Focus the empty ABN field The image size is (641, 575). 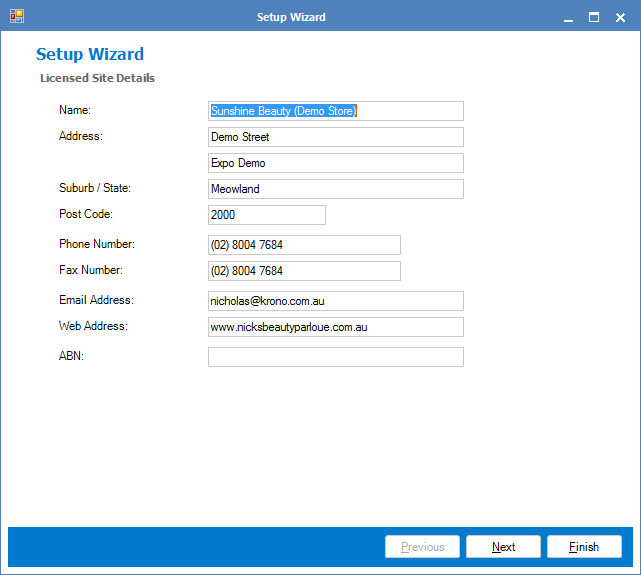click(335, 357)
